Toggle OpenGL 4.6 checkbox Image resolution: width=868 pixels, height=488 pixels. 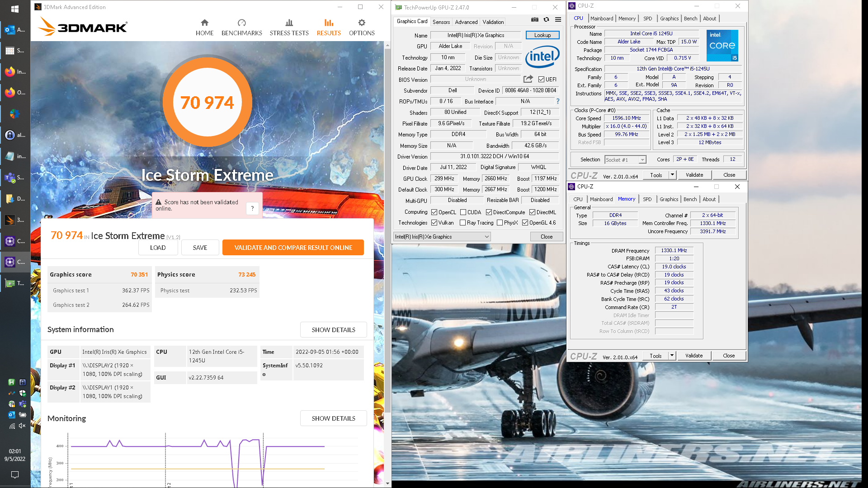coord(525,223)
